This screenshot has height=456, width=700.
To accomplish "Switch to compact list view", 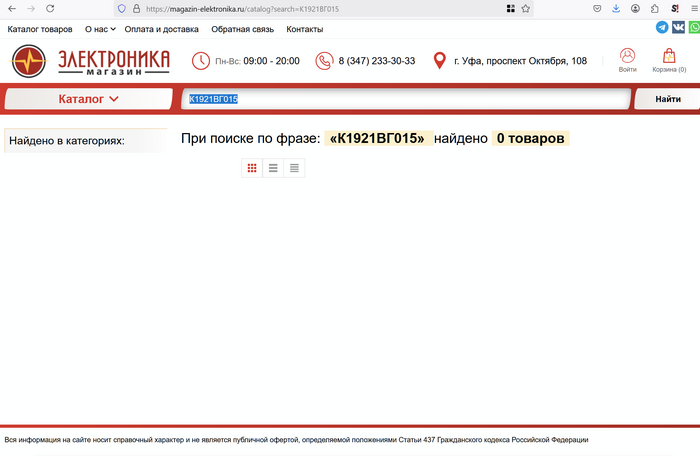I will (294, 168).
